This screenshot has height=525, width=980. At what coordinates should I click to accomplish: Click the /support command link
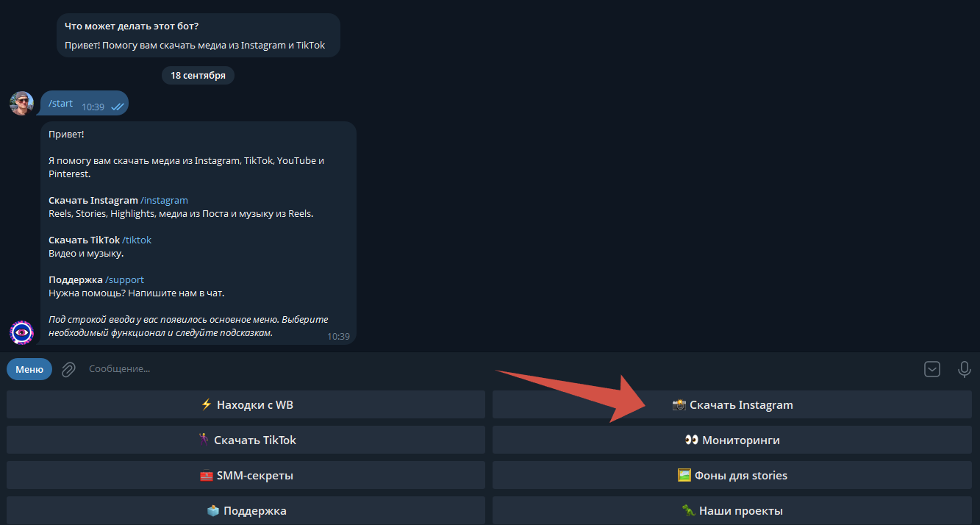[124, 279]
